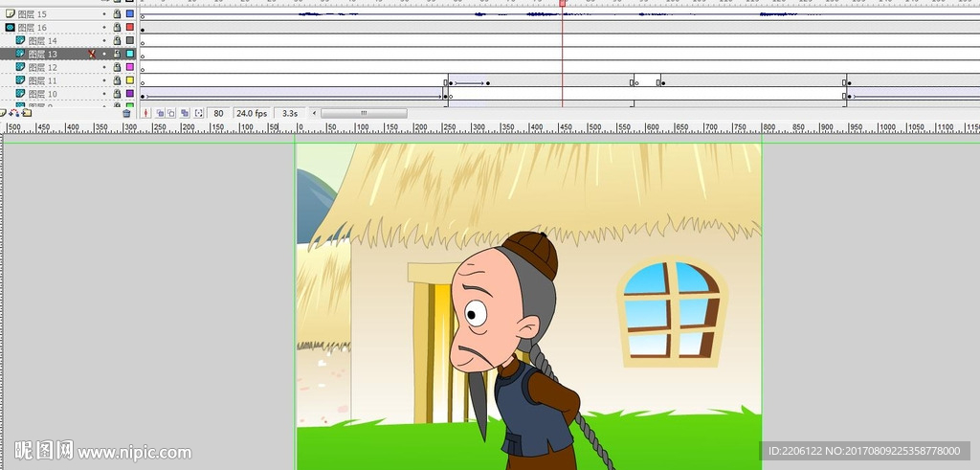Select the 图层 10 layer

43,95
